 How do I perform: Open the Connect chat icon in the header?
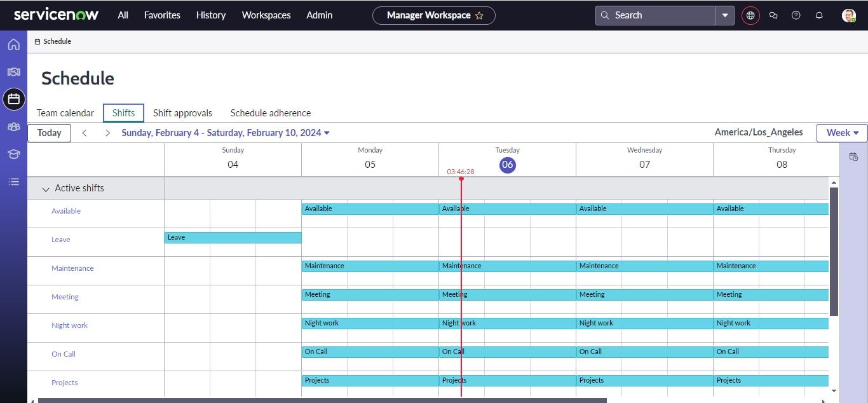coord(773,15)
